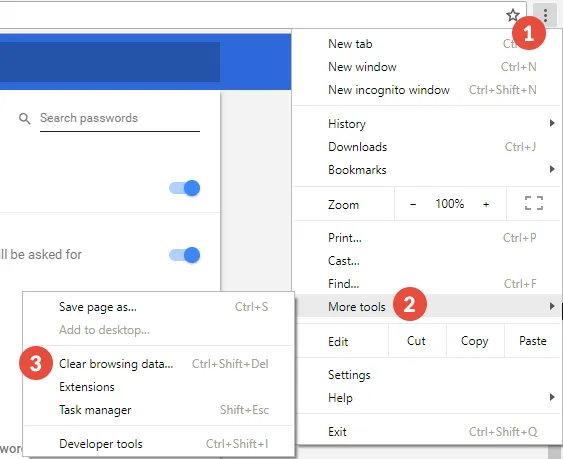Open the Chrome three-dot menu button
Screen dimensions: 563x459
coord(545,15)
